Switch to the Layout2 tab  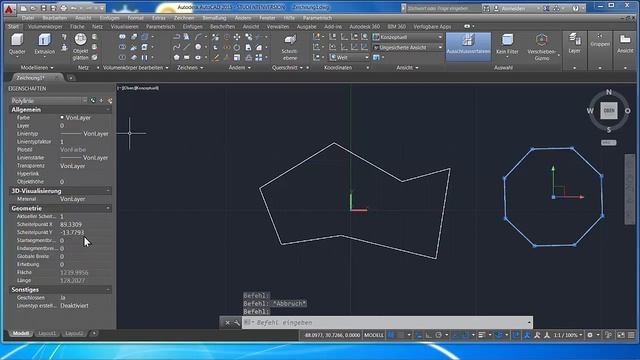(74, 333)
